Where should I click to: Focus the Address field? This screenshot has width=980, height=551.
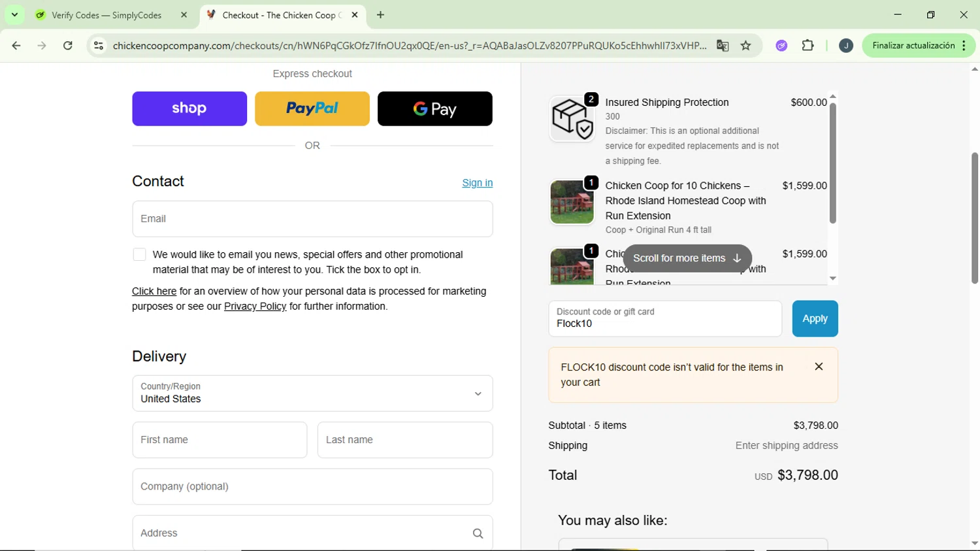point(312,533)
